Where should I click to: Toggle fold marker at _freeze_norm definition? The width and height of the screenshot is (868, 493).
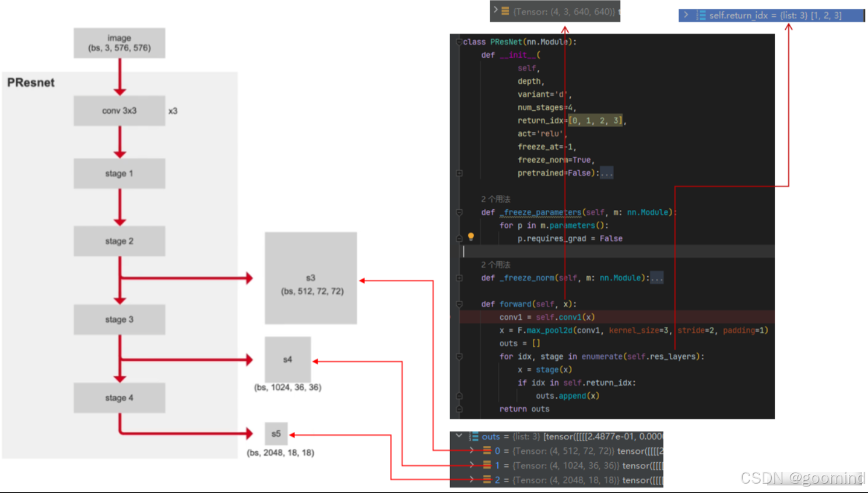point(459,278)
